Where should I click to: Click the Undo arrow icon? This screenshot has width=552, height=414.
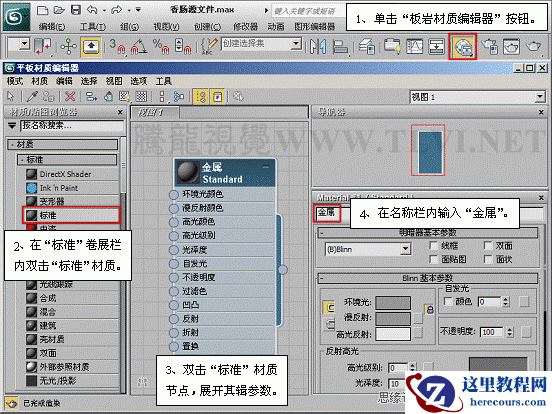click(92, 10)
